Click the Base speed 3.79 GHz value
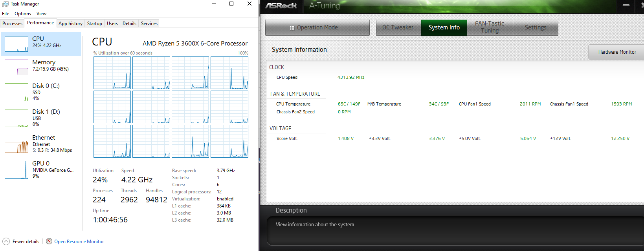This screenshot has height=251, width=644. (226, 171)
